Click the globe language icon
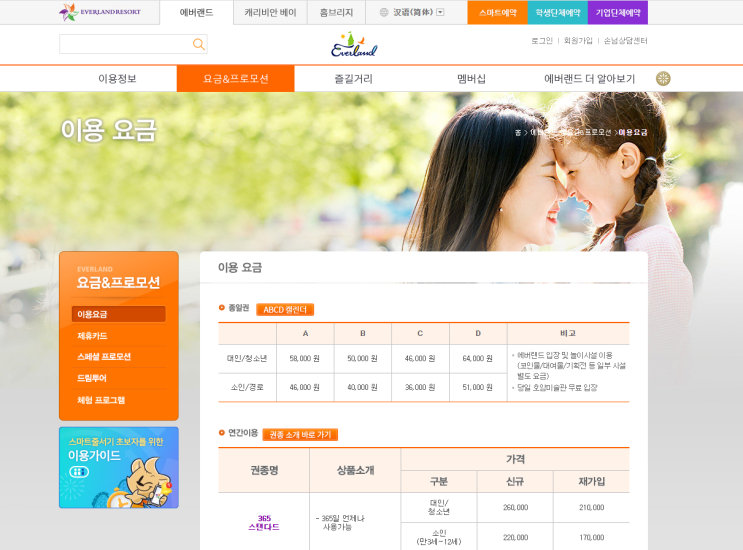 click(x=384, y=12)
